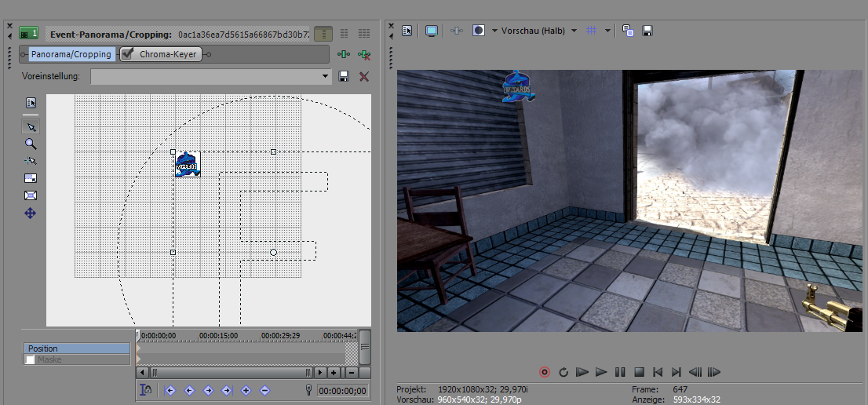Disable the Chroma-Keyer effect checkbox
Viewport: 868px width, 405px height.
(127, 54)
